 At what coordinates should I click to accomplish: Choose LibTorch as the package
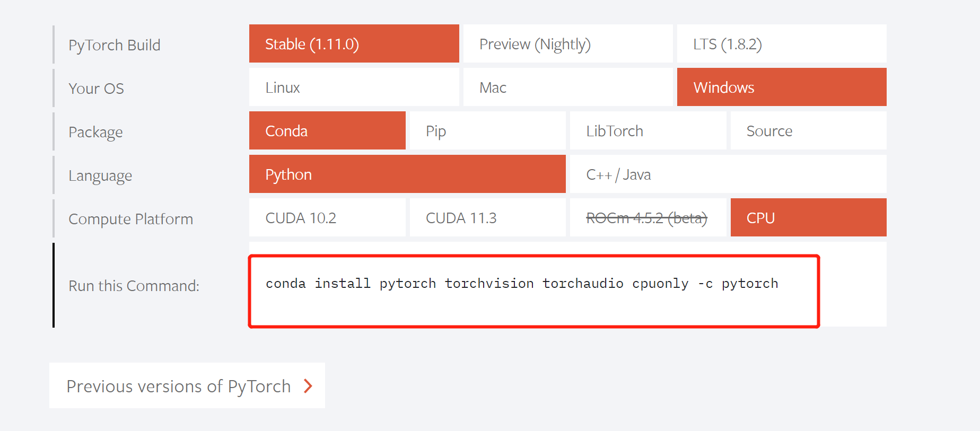647,130
